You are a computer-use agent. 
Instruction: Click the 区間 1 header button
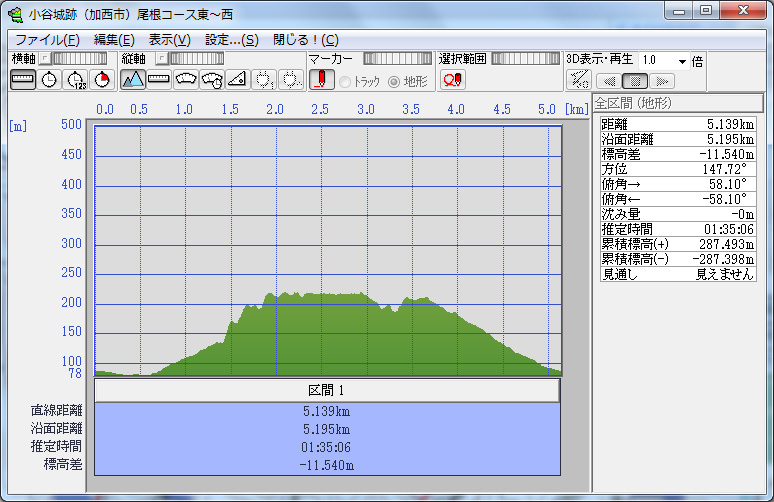coord(327,390)
